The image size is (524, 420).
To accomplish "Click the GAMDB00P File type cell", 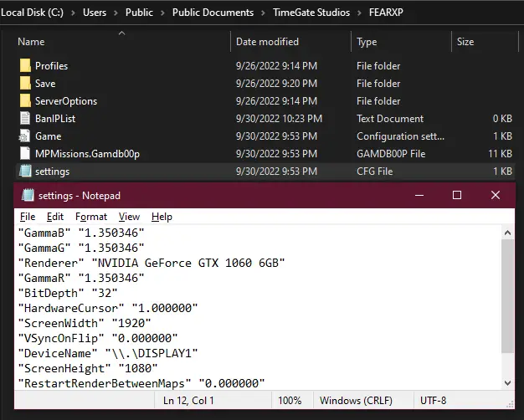I will click(x=391, y=154).
